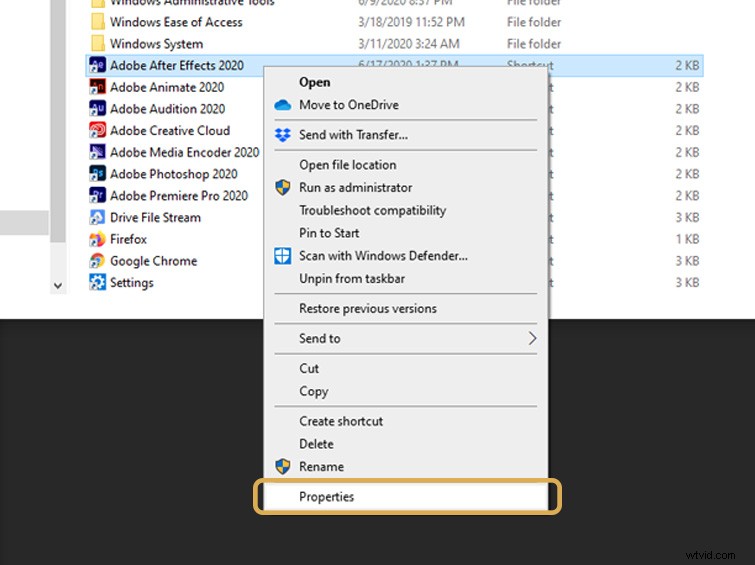Choose Send with Transfer...

(x=353, y=135)
